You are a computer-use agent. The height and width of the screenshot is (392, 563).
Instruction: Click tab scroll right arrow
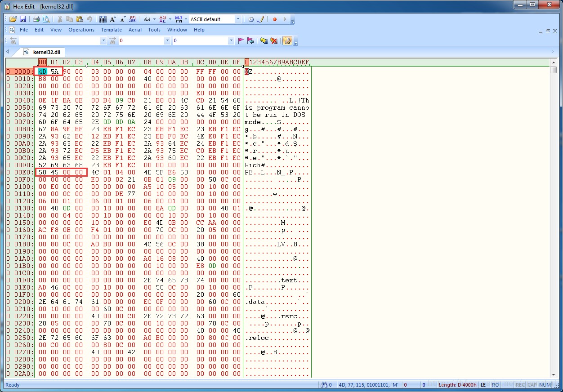553,52
